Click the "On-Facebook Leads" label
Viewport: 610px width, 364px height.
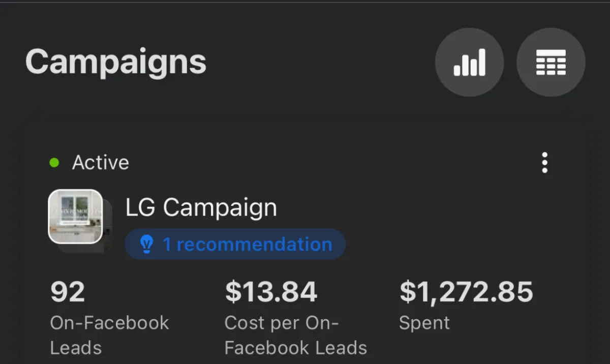(x=109, y=336)
